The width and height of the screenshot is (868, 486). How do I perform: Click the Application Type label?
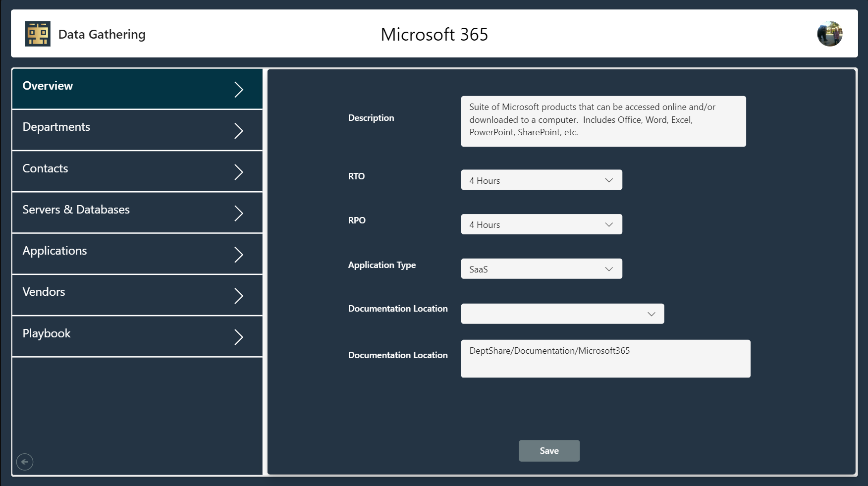pyautogui.click(x=382, y=265)
